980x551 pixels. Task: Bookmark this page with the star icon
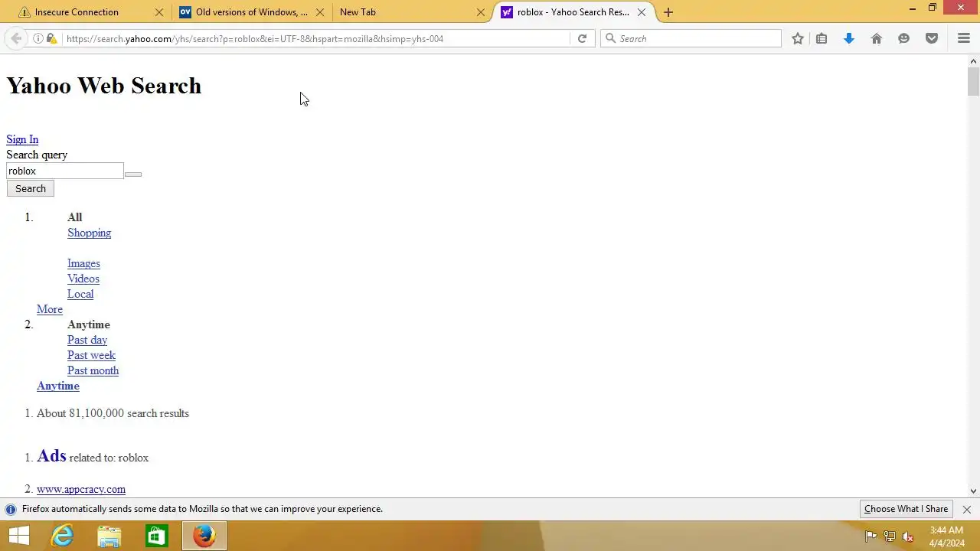(x=798, y=38)
